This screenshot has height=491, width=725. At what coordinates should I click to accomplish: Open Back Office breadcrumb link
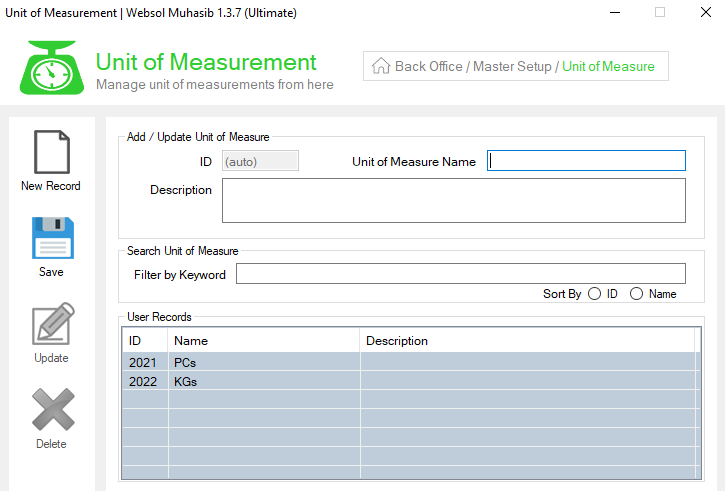429,66
